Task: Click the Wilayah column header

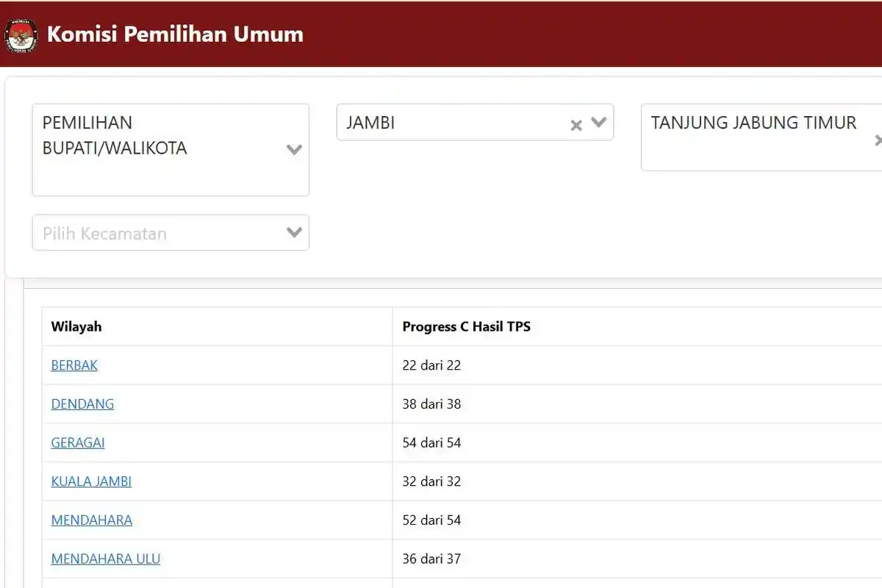Action: click(x=76, y=326)
